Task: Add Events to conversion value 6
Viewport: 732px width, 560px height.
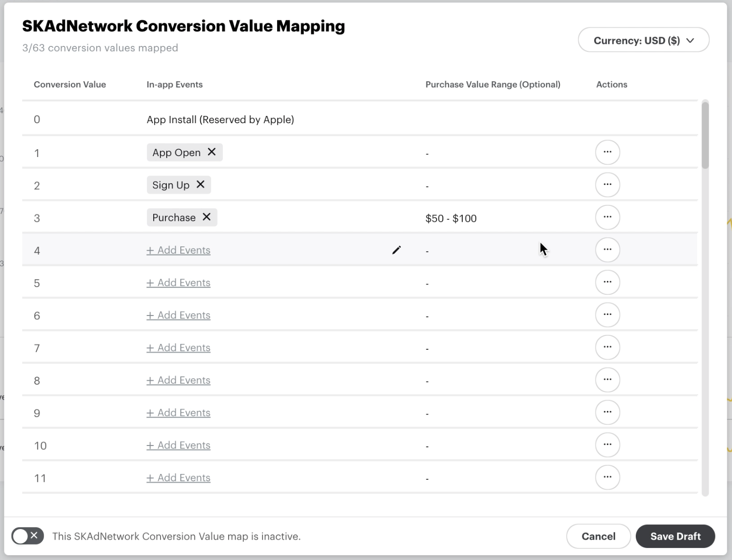Action: point(178,315)
